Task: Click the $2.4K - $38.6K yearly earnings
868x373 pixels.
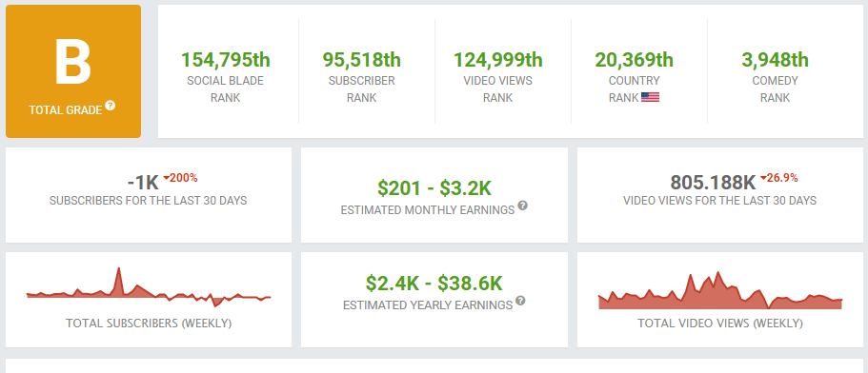Action: tap(434, 284)
